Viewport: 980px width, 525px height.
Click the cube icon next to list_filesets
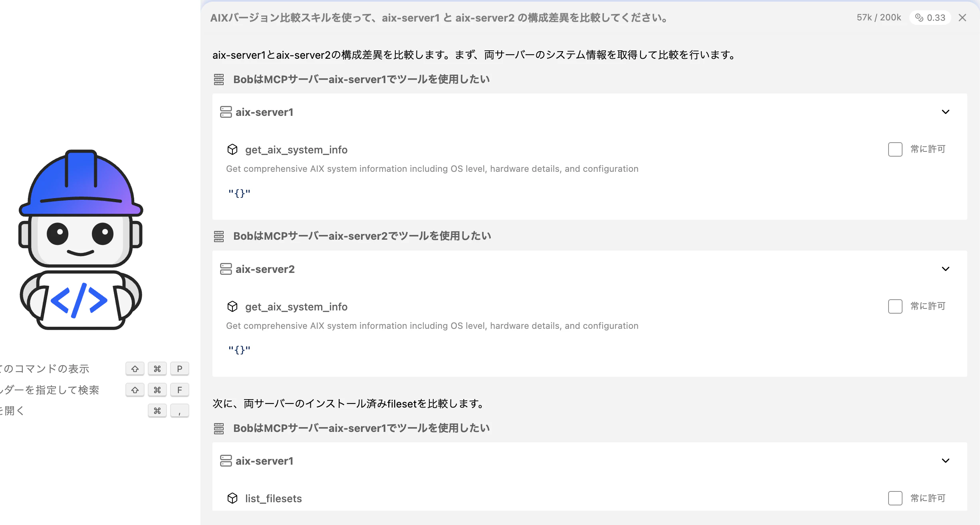[232, 498]
